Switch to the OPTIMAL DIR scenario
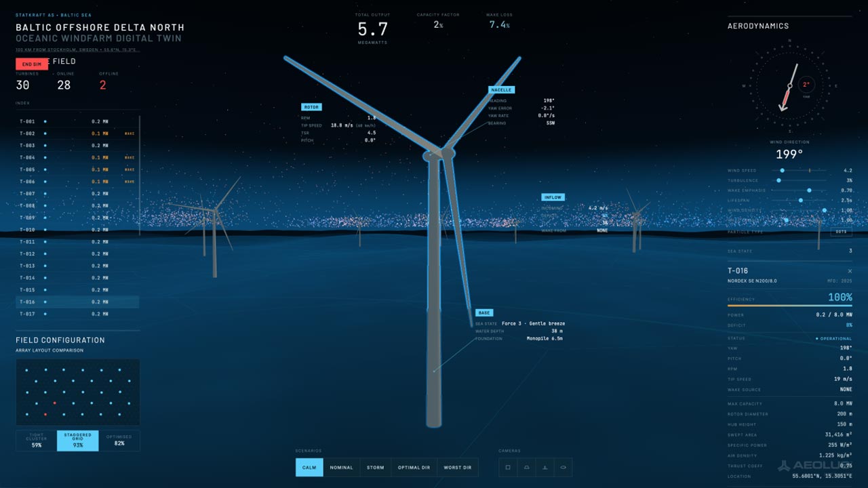The height and width of the screenshot is (488, 868). 414,468
